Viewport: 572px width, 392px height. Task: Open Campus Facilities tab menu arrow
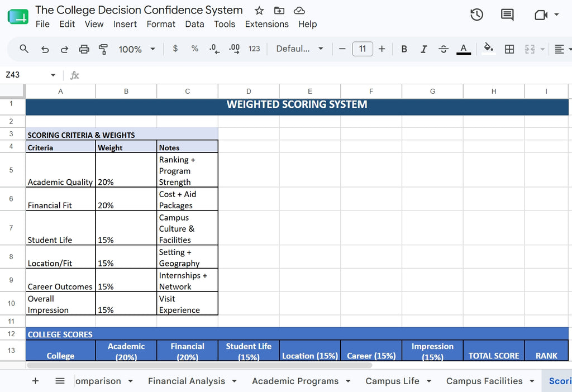coord(532,381)
